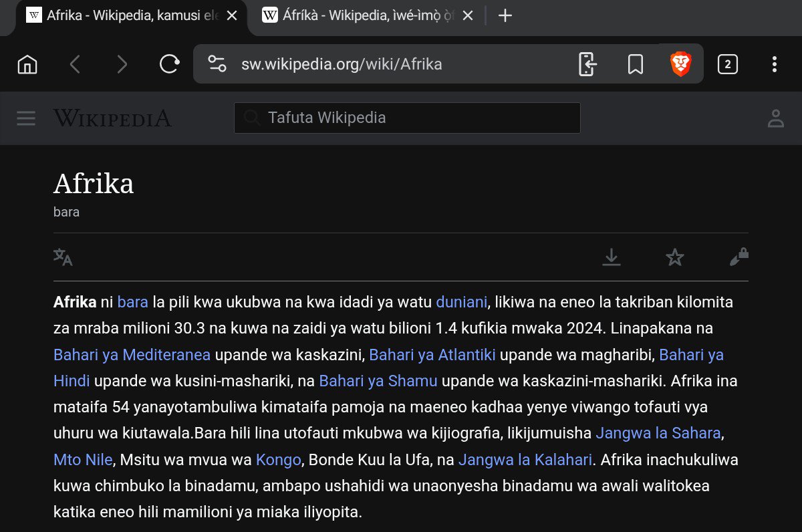Open a new browser tab
Image resolution: width=802 pixels, height=532 pixels.
pyautogui.click(x=505, y=16)
